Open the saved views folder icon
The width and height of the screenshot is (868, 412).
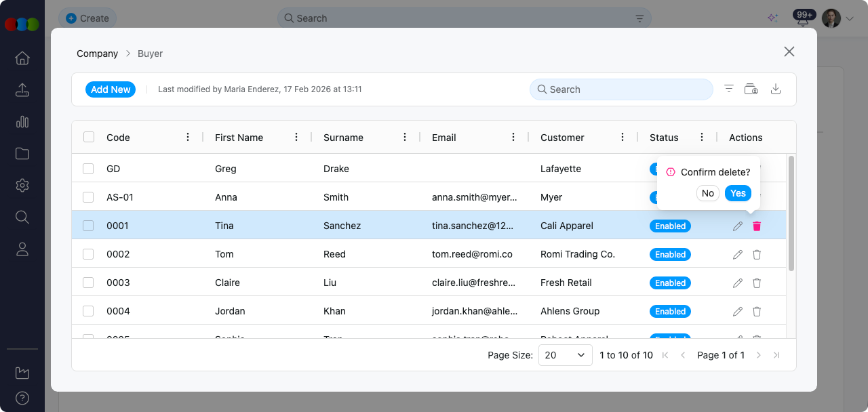tap(751, 89)
